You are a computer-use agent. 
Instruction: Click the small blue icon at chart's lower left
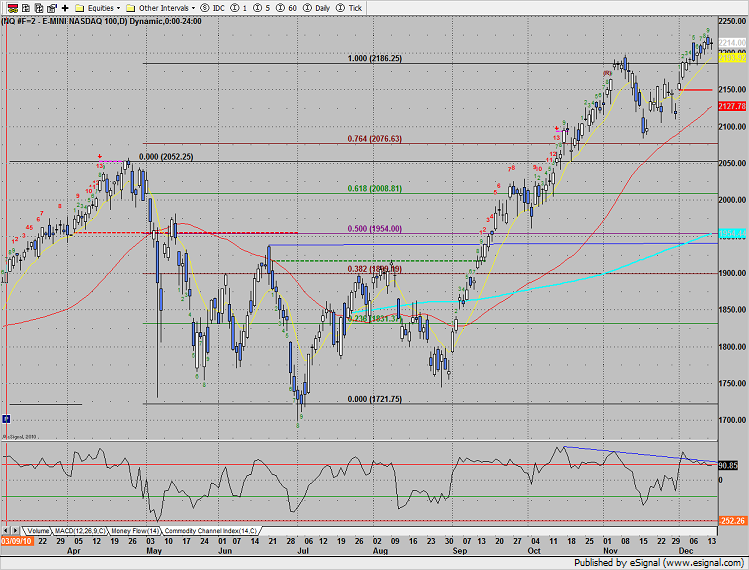pos(6,419)
